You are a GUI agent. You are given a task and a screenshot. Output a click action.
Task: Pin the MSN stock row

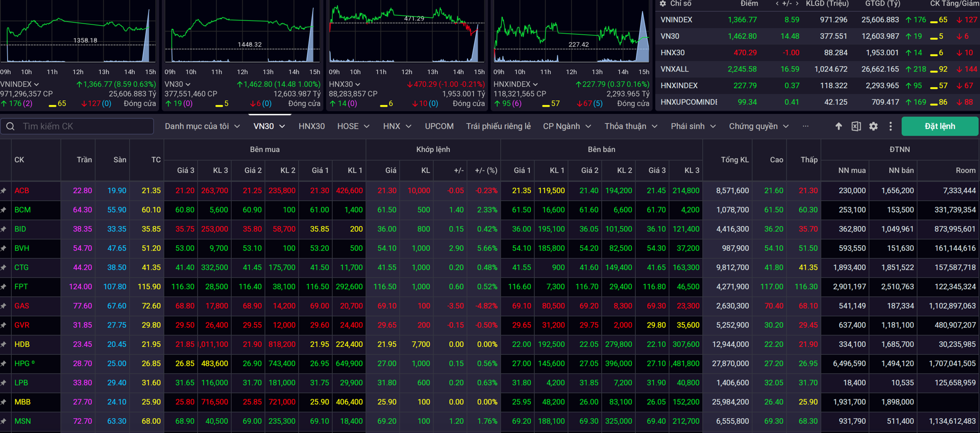coord(4,421)
